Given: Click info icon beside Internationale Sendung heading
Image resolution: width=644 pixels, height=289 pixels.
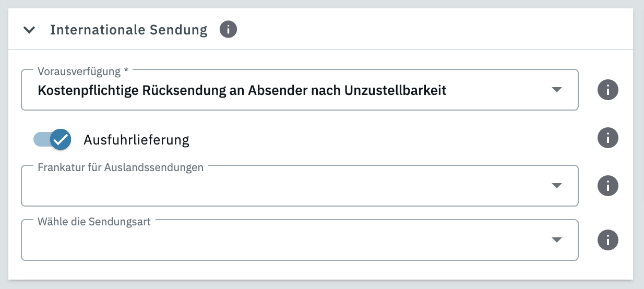Looking at the screenshot, I should (x=228, y=30).
